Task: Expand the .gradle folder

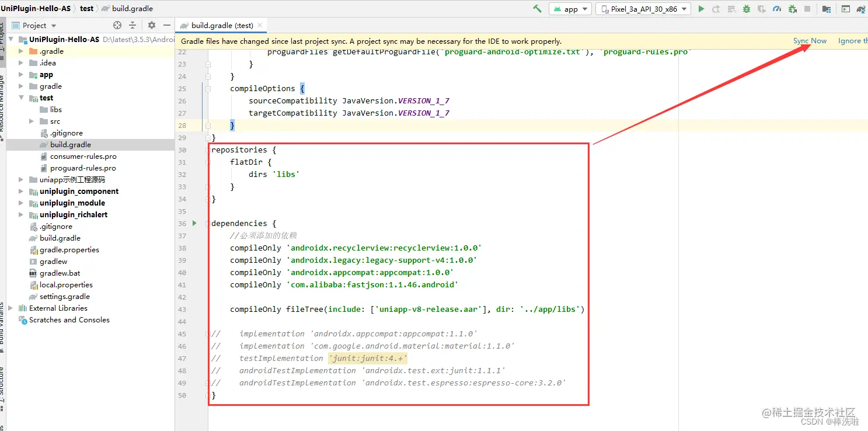Action: click(21, 51)
